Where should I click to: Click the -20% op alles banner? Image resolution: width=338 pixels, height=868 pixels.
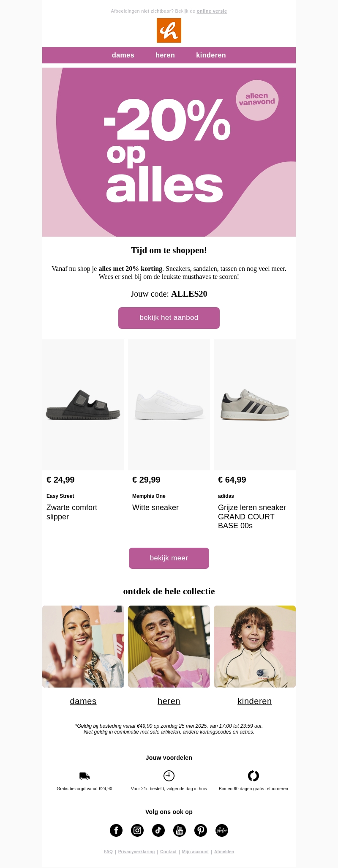click(169, 152)
